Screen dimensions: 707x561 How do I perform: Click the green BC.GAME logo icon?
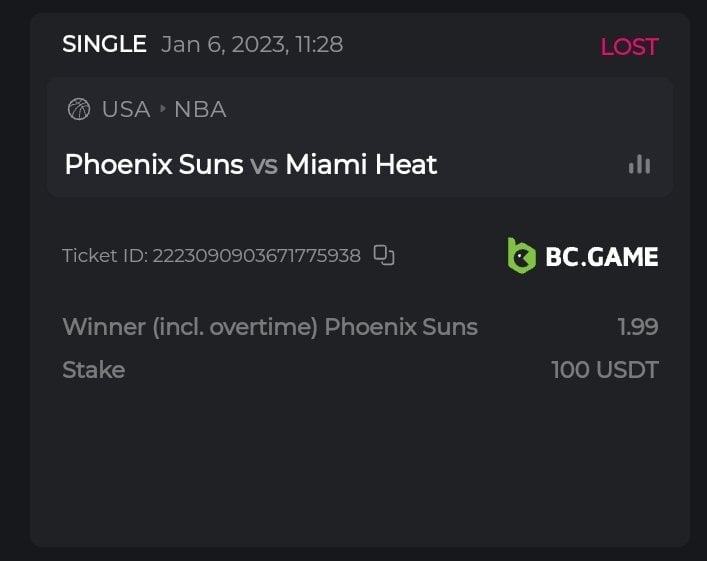click(522, 256)
